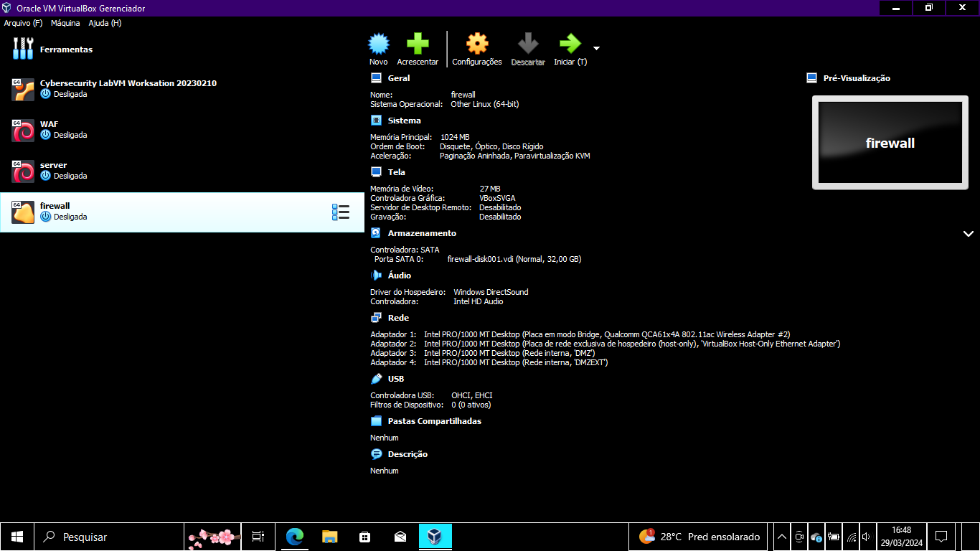Click the Tela display icon
Image resolution: width=980 pixels, height=551 pixels.
pyautogui.click(x=376, y=172)
